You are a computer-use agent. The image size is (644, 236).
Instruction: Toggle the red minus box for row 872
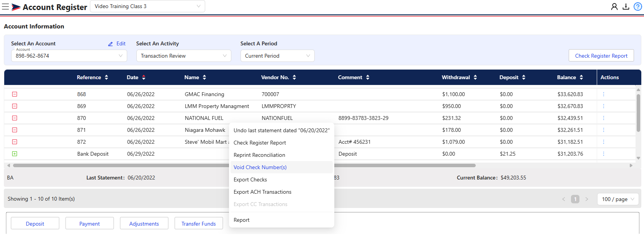point(15,142)
